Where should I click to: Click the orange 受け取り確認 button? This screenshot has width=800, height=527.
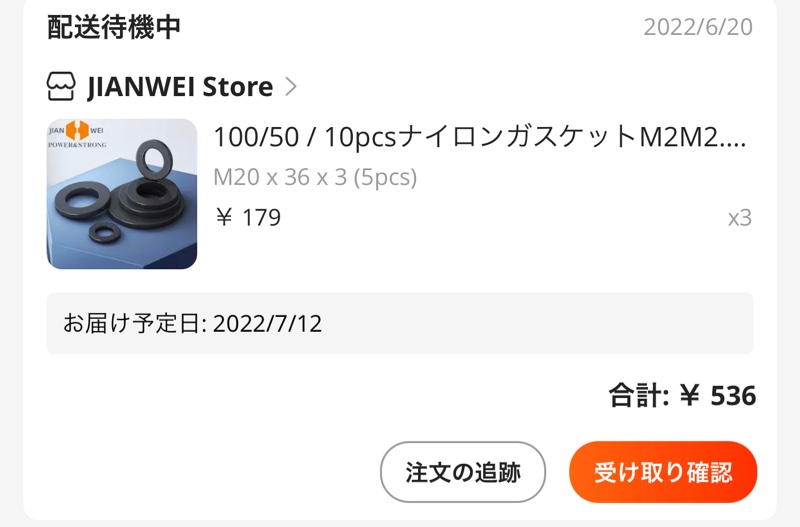pos(663,472)
